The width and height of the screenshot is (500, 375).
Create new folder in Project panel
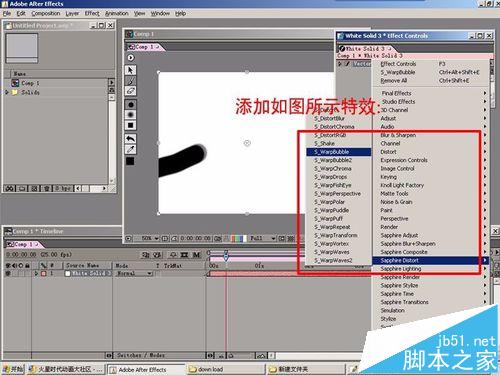(22, 189)
